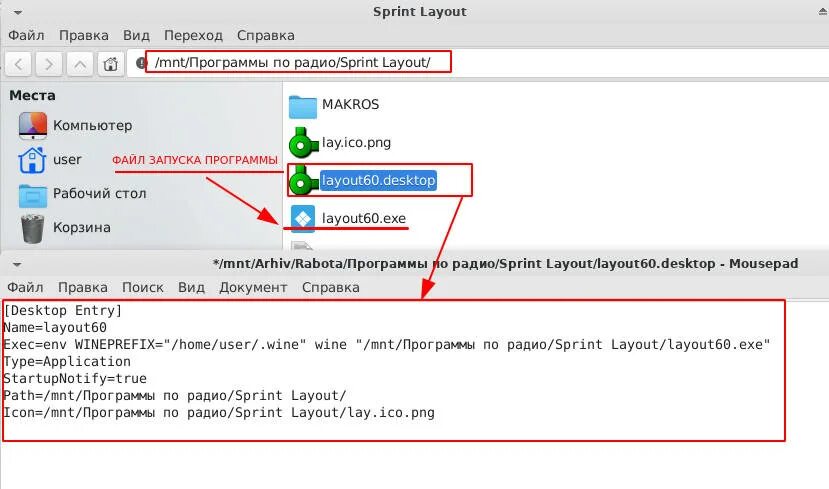Select the lay.ico.png file name
The image size is (829, 489).
click(356, 143)
